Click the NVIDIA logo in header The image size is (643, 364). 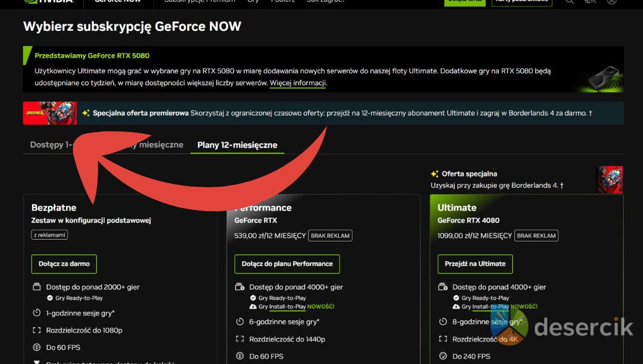(49, 2)
